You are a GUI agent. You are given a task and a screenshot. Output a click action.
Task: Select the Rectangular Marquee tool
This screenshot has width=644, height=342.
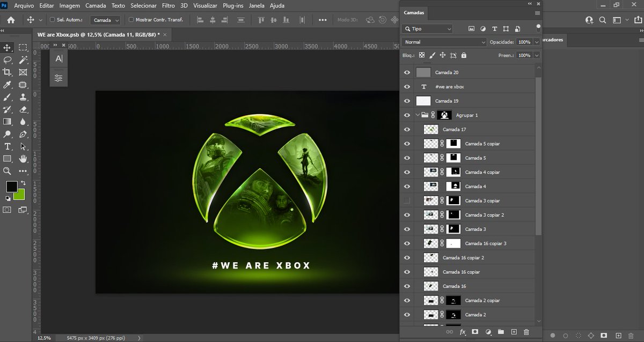23,48
